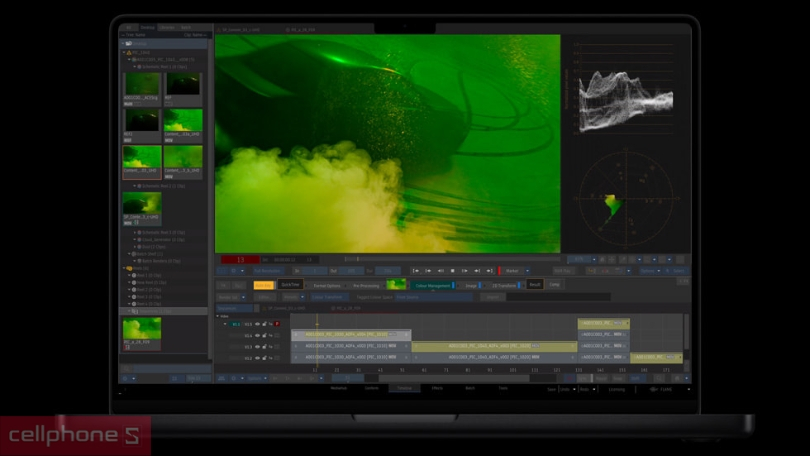Click the green preview thumbnail in the Pre-Processing row

click(x=396, y=285)
